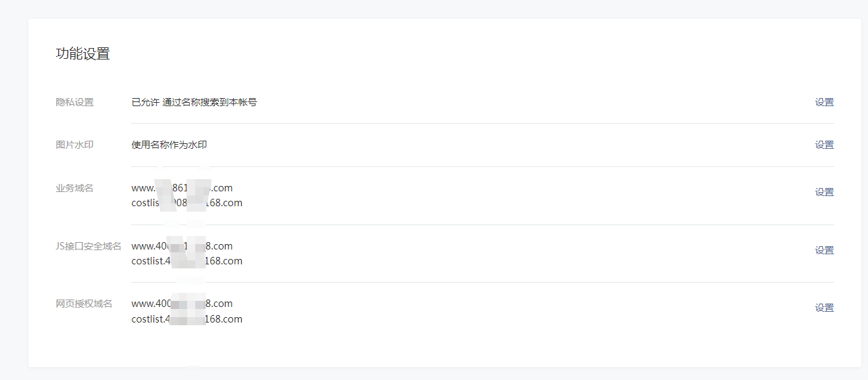The width and height of the screenshot is (868, 380).
Task: Select the 图片水印 row label
Action: pyautogui.click(x=74, y=145)
